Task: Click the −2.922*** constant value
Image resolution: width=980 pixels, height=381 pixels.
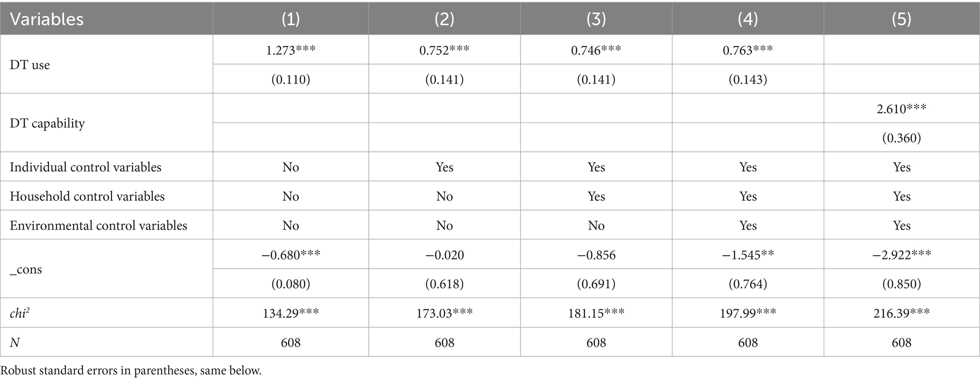Action: (x=901, y=255)
